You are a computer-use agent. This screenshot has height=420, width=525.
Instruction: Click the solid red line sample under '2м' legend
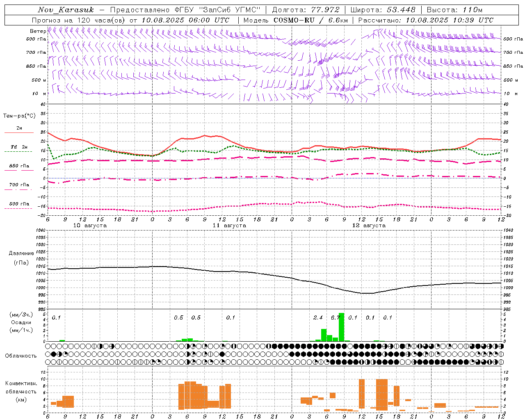pyautogui.click(x=19, y=133)
